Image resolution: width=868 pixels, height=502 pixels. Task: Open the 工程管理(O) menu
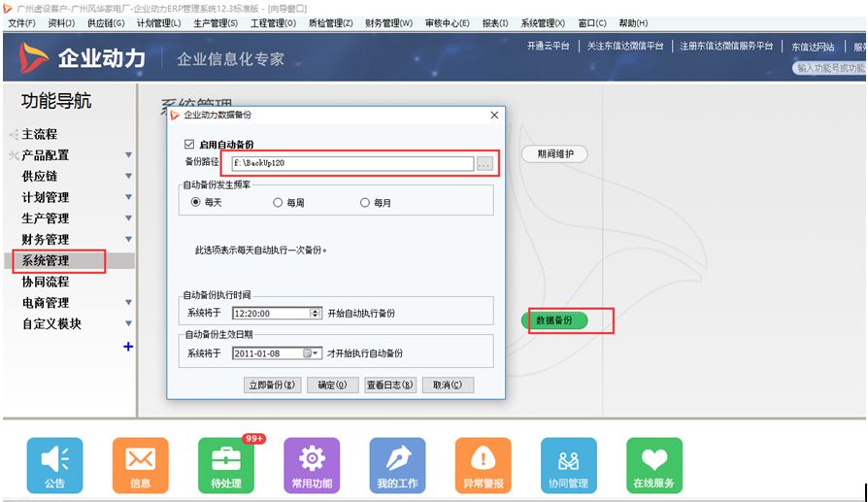[x=273, y=22]
